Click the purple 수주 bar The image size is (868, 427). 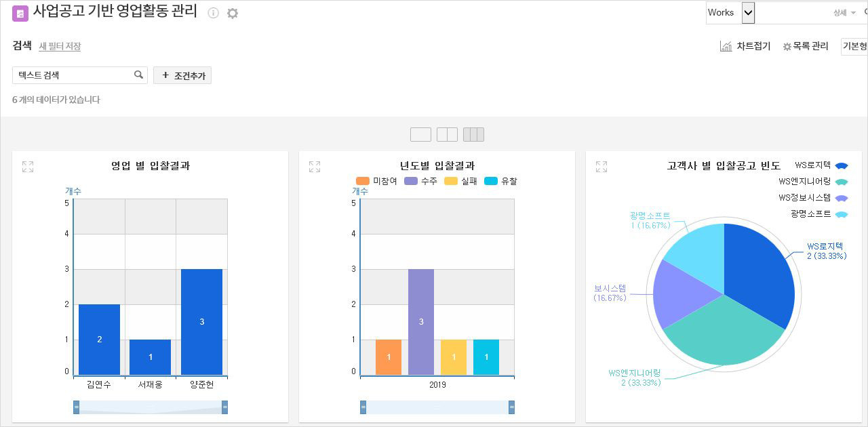(421, 322)
